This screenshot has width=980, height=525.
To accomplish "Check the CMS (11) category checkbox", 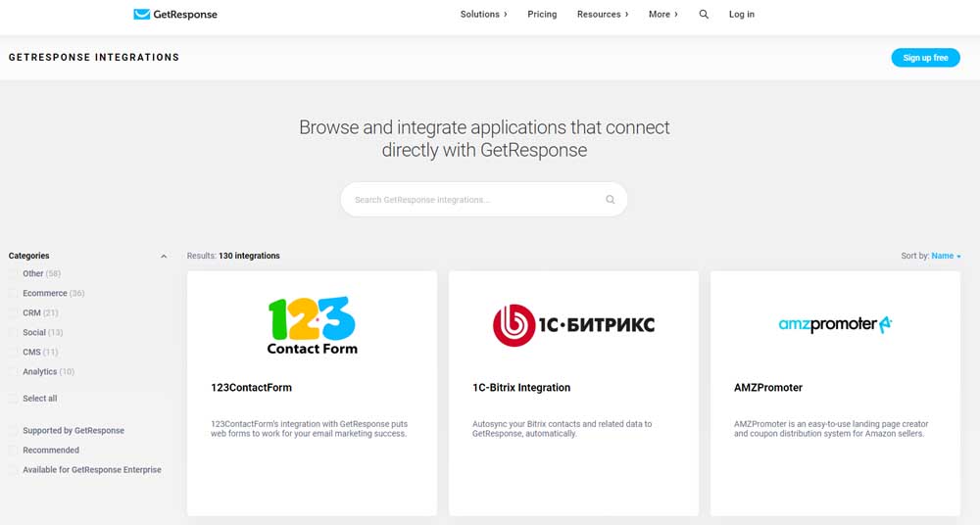I will tap(13, 352).
